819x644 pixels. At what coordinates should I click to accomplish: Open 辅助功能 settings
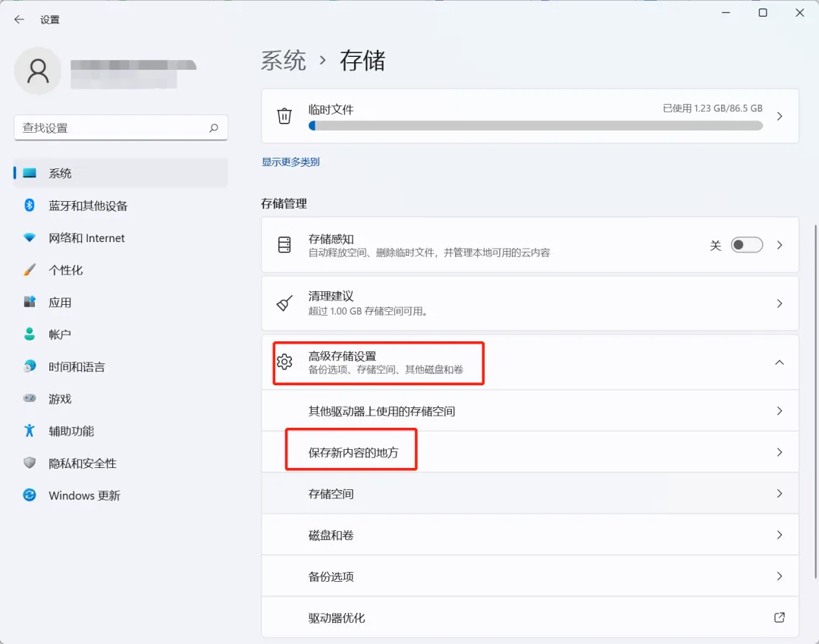point(121,431)
